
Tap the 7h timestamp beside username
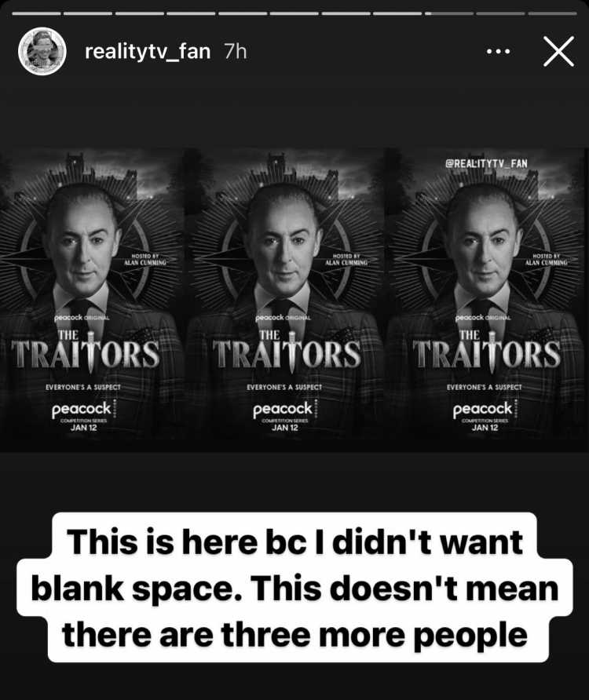click(x=236, y=51)
